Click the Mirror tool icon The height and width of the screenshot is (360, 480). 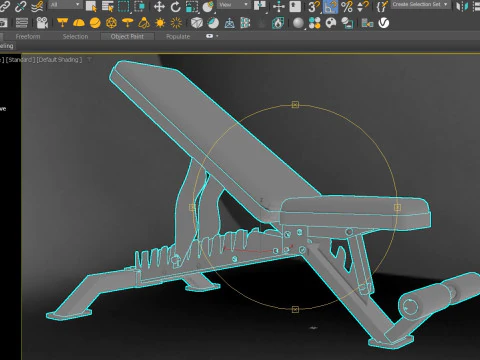coord(462,6)
